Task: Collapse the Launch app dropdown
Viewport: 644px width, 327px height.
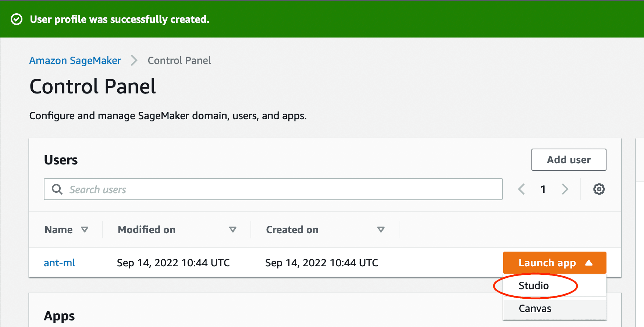Action: 555,263
